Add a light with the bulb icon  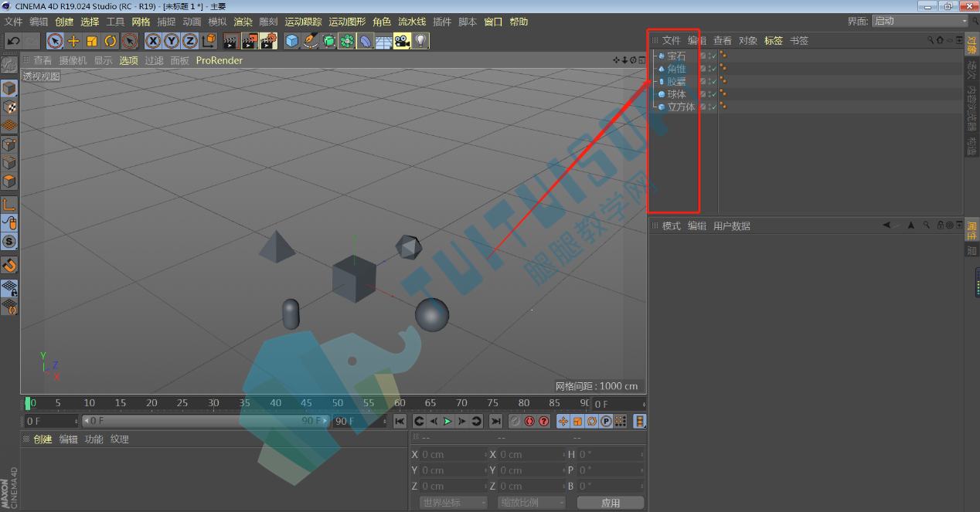[x=420, y=41]
